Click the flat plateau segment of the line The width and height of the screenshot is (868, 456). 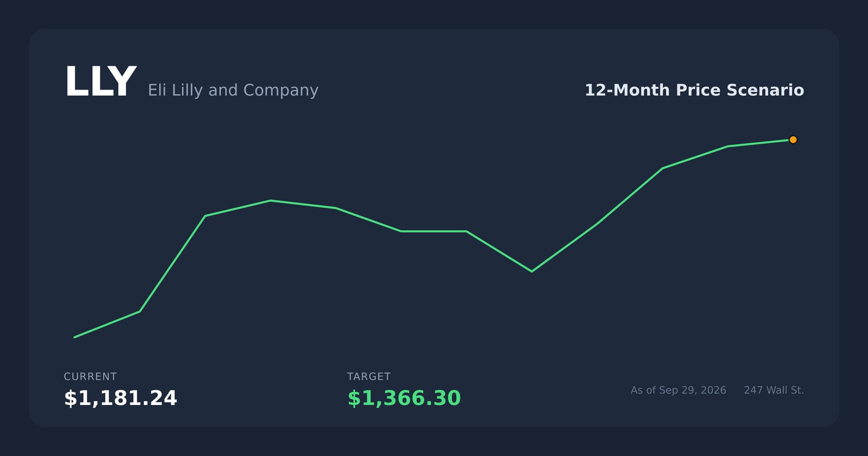[433, 231]
